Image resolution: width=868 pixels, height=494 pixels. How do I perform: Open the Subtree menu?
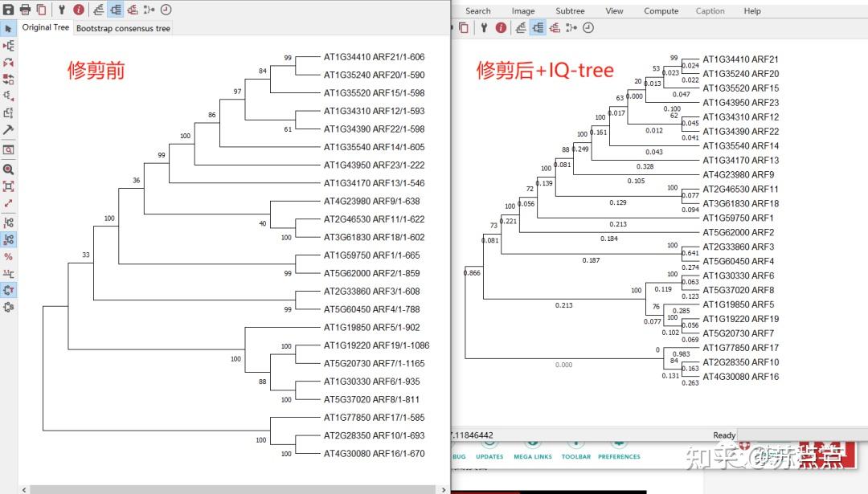[x=570, y=10]
